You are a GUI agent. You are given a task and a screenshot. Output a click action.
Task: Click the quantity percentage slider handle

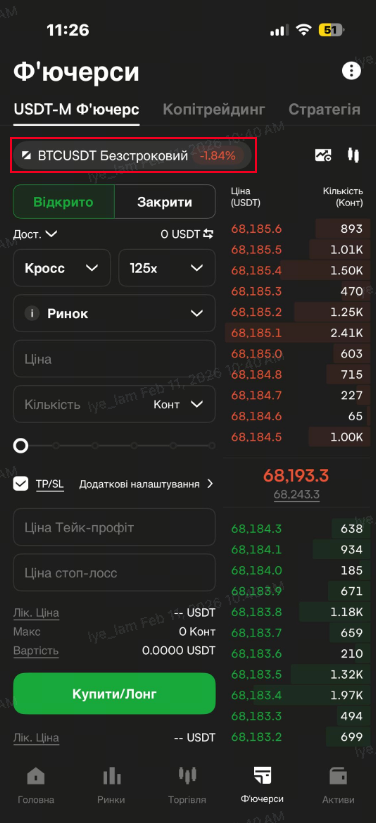click(20, 446)
